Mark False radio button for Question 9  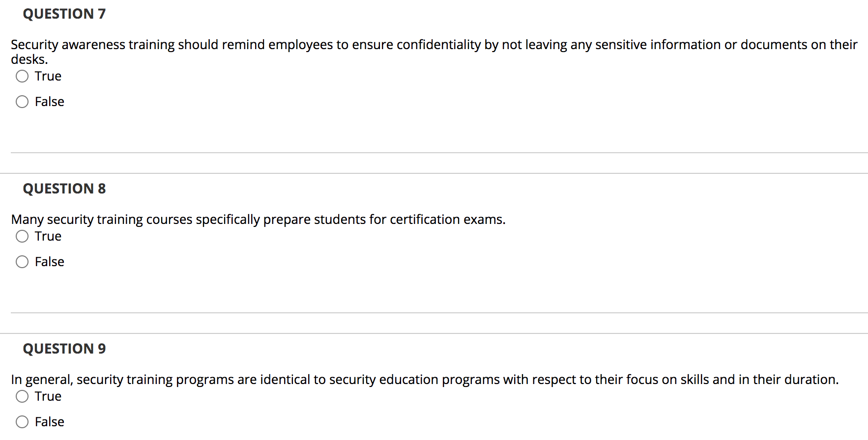coord(22,422)
